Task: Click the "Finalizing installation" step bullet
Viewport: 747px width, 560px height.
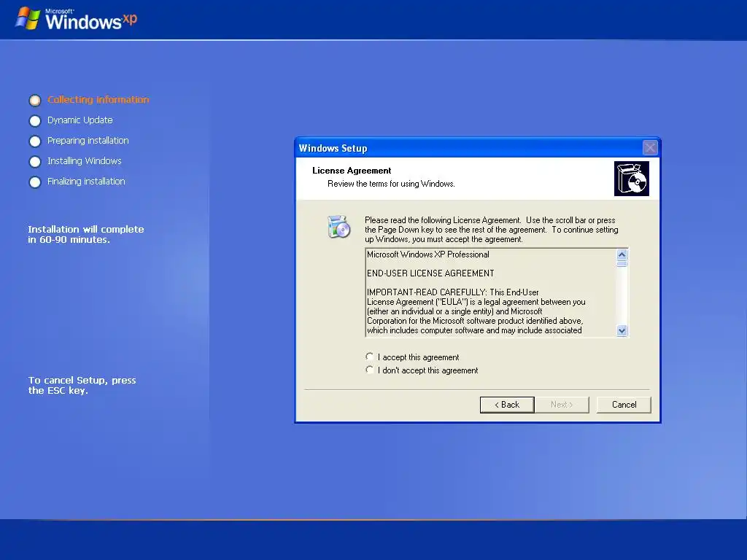Action: 35,182
